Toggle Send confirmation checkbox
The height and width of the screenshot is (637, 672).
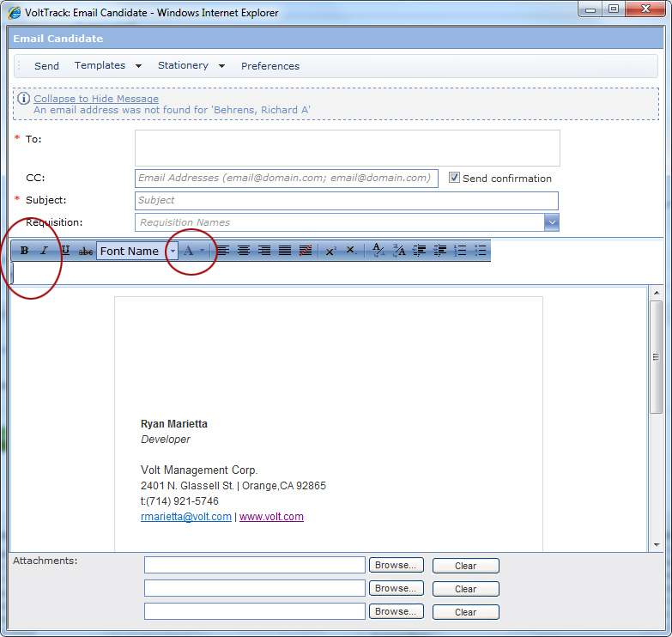tap(454, 178)
